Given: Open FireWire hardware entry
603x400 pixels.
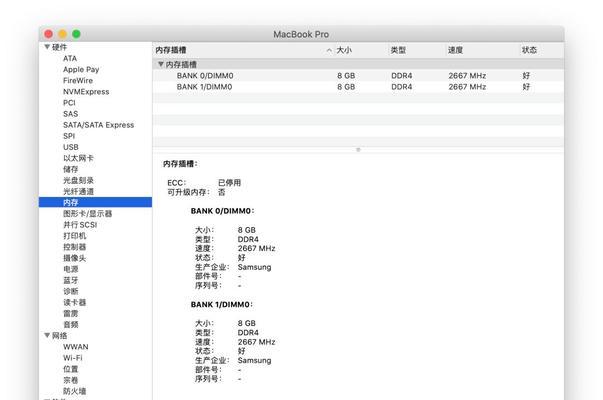Looking at the screenshot, I should click(78, 81).
